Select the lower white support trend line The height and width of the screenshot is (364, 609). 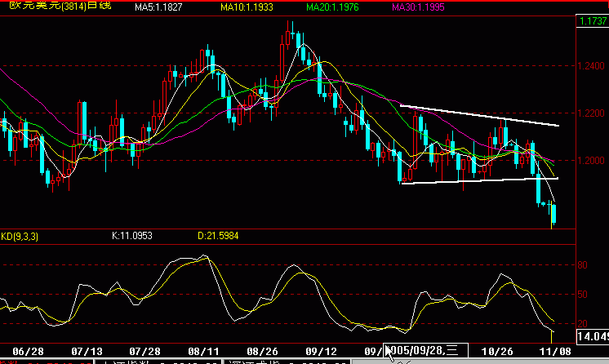pos(480,180)
